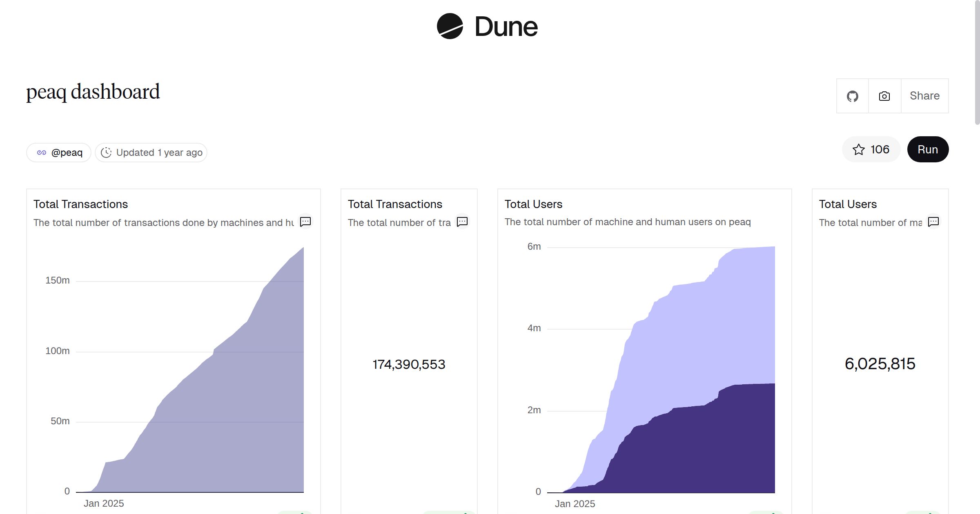This screenshot has height=514, width=980.
Task: Open the Total Transactions chart title
Action: [x=80, y=204]
